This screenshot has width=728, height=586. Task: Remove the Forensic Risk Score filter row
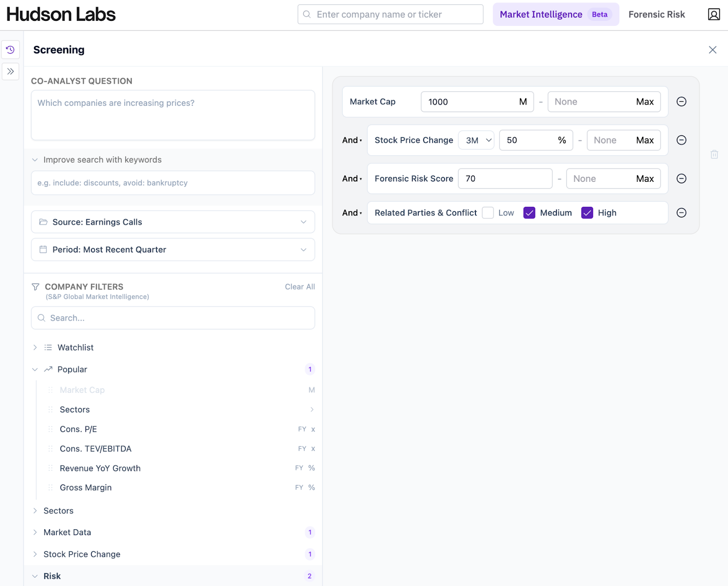point(681,179)
